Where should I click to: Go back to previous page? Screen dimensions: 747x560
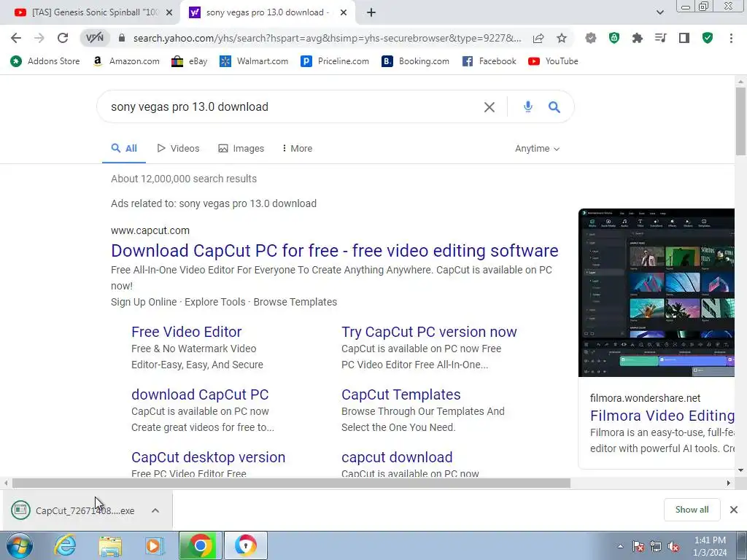pos(16,38)
